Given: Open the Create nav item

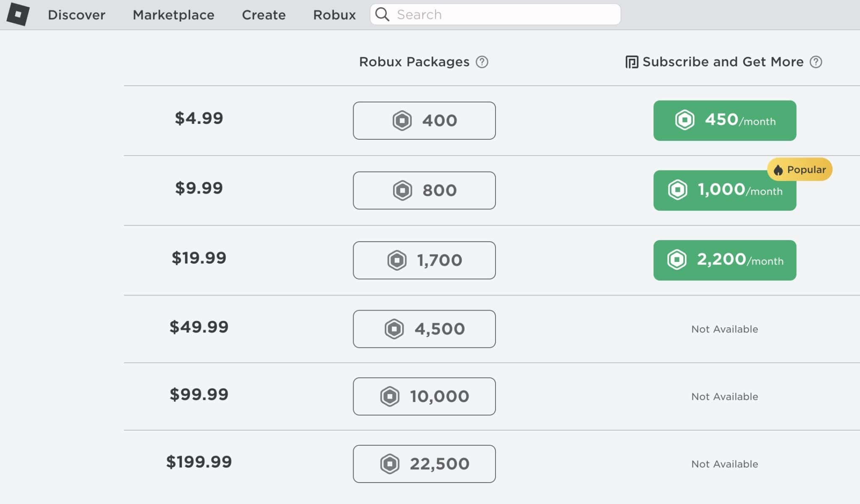Looking at the screenshot, I should tap(264, 15).
